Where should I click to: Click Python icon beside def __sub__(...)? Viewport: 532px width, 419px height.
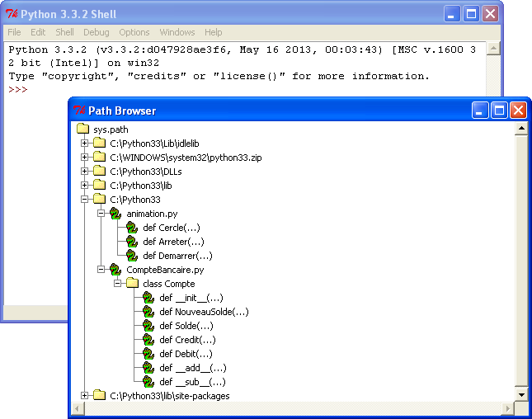coord(148,382)
